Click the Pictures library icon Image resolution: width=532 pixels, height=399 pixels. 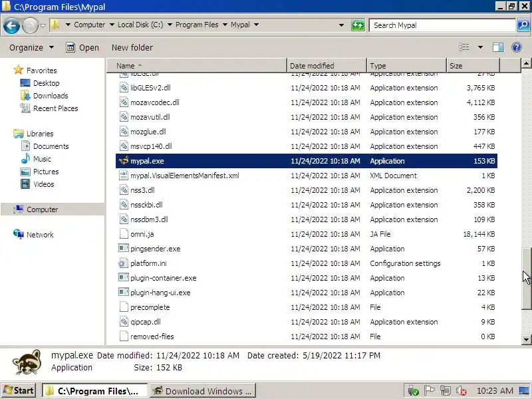pos(25,172)
